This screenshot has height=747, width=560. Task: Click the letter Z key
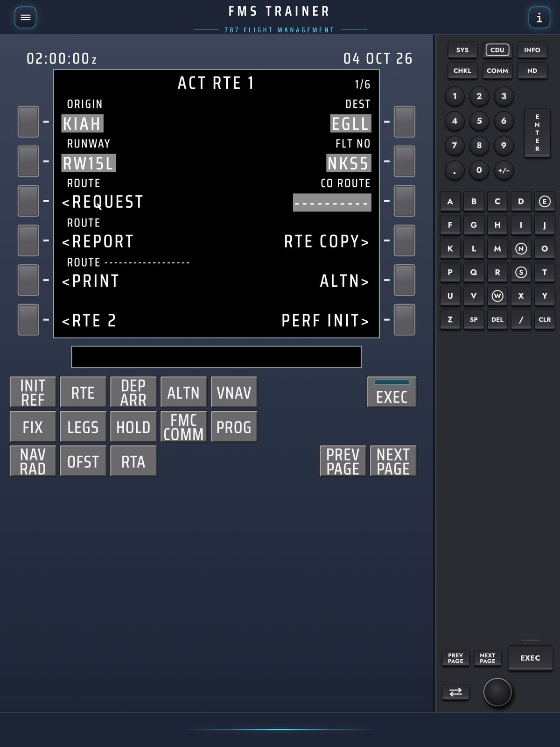point(450,320)
